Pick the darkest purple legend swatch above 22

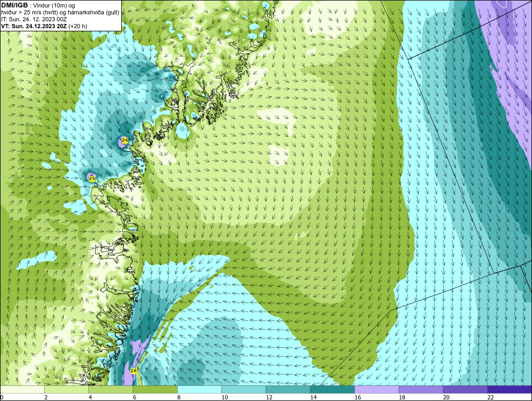point(510,389)
